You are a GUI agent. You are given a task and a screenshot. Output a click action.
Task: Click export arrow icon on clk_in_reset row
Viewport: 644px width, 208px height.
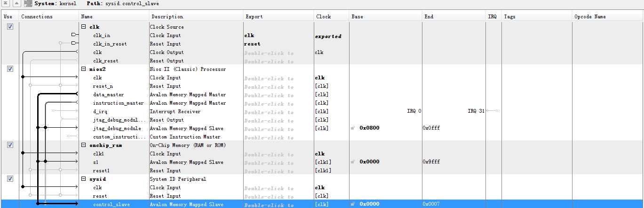tap(74, 44)
